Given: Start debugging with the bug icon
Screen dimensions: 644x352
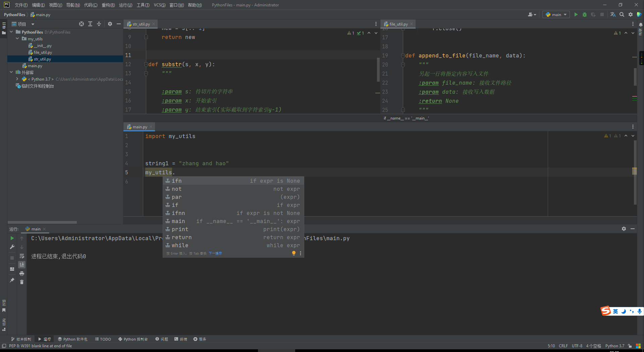Looking at the screenshot, I should [x=585, y=14].
